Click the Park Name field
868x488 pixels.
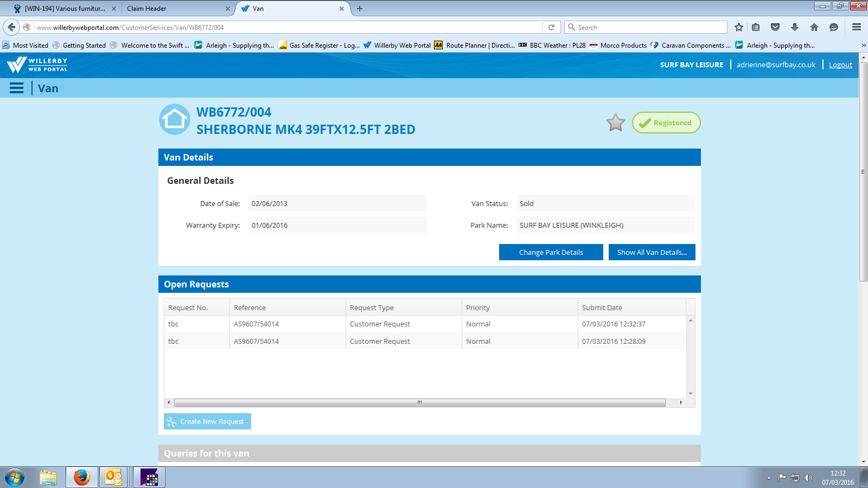tap(605, 225)
